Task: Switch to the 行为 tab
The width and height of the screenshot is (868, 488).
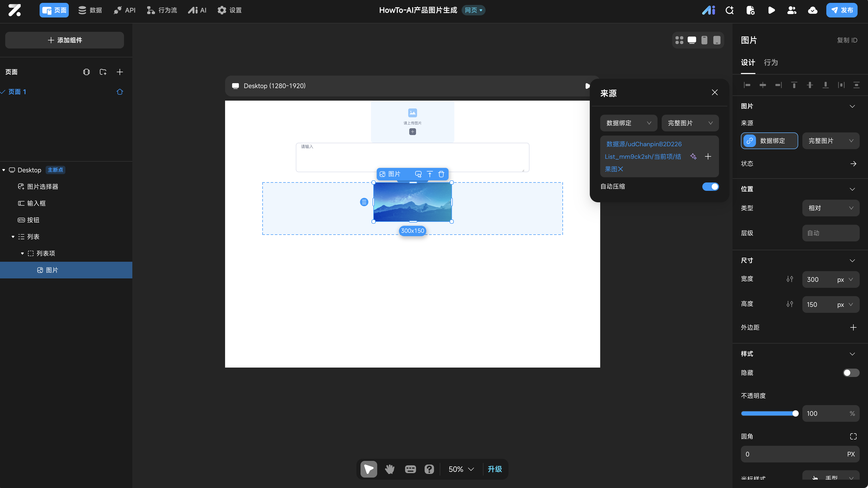Action: [771, 62]
